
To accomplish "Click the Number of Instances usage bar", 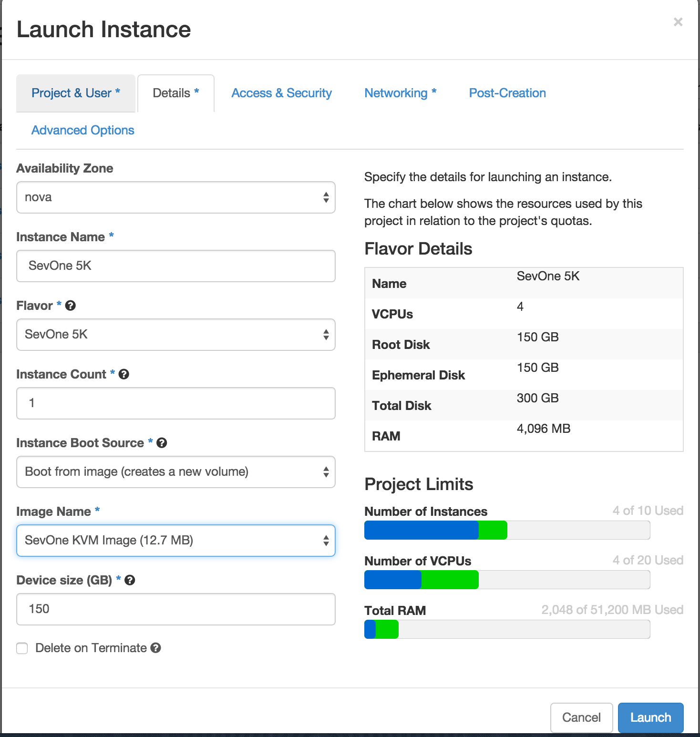I will 507,530.
